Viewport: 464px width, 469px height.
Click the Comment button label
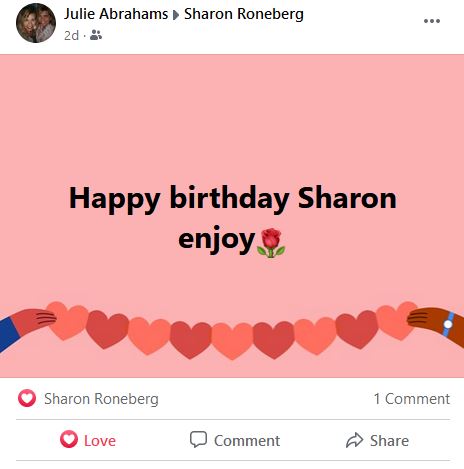coord(247,441)
